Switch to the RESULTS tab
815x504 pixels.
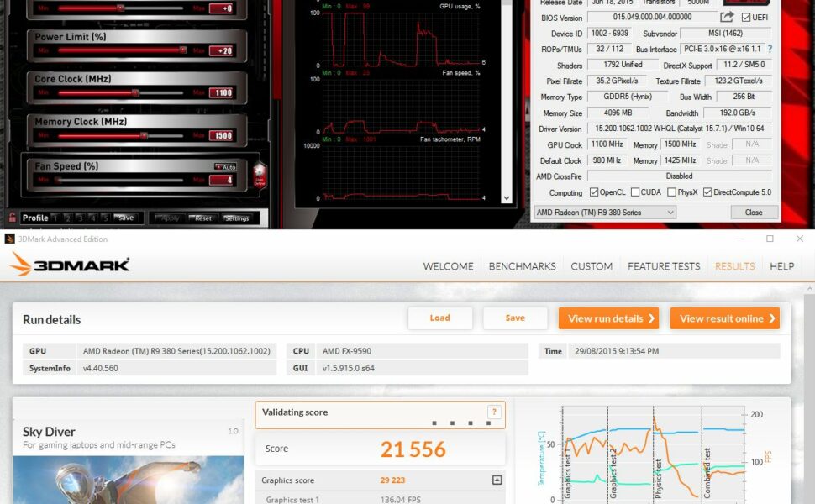click(734, 266)
